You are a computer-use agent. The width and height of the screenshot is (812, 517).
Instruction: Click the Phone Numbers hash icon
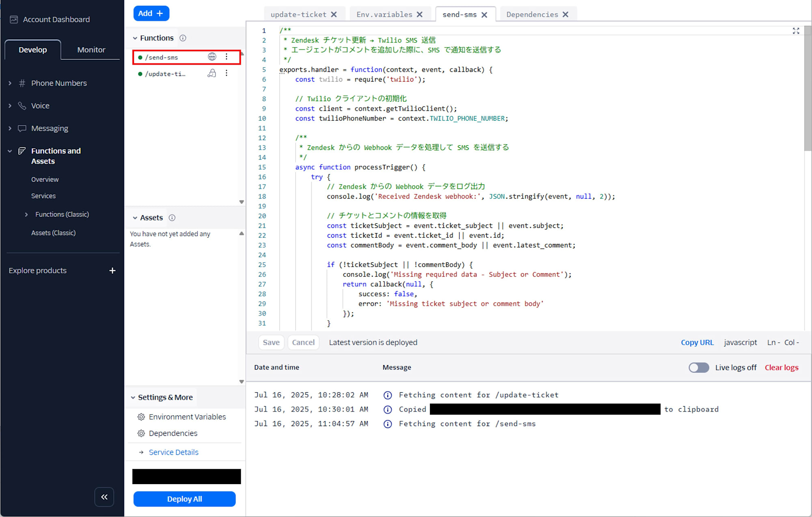point(22,83)
